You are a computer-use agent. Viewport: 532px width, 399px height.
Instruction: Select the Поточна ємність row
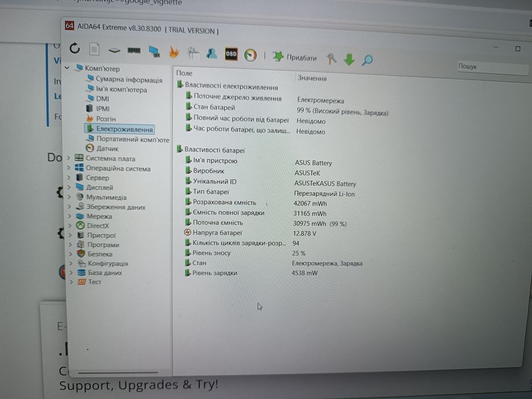(265, 223)
